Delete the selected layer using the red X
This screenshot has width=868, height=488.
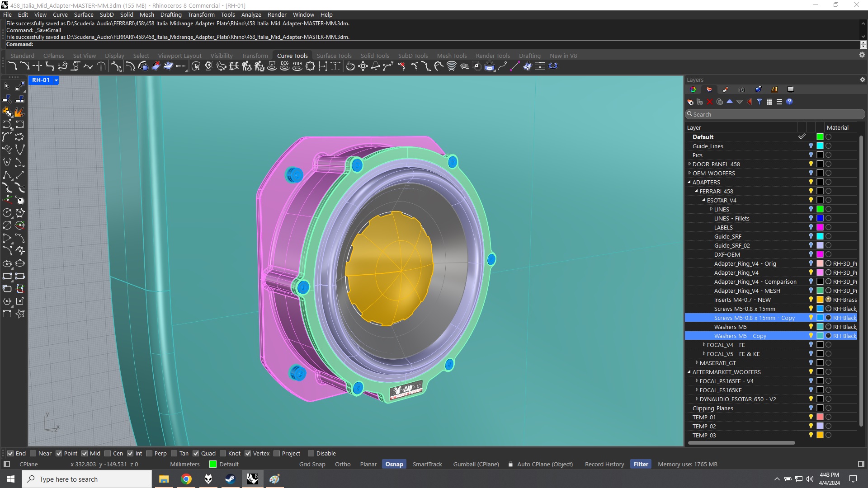pyautogui.click(x=710, y=102)
